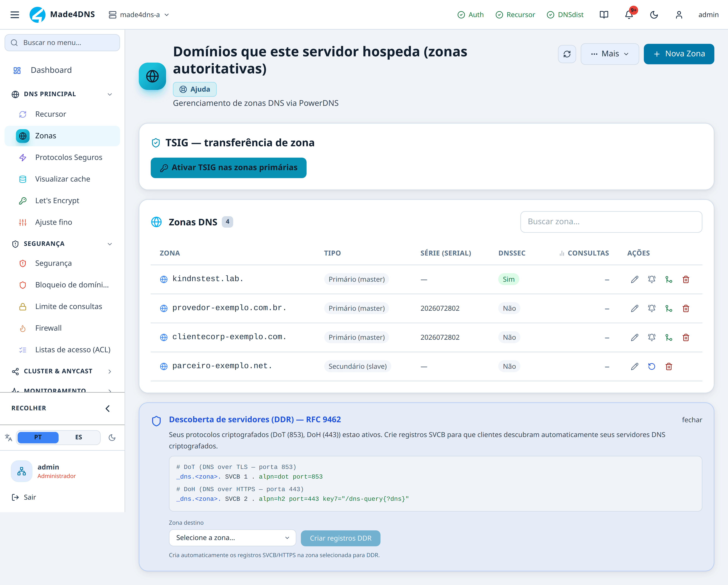Viewport: 728px width, 585px height.
Task: Delete parceiro-exemplo.net. zone
Action: pos(669,366)
